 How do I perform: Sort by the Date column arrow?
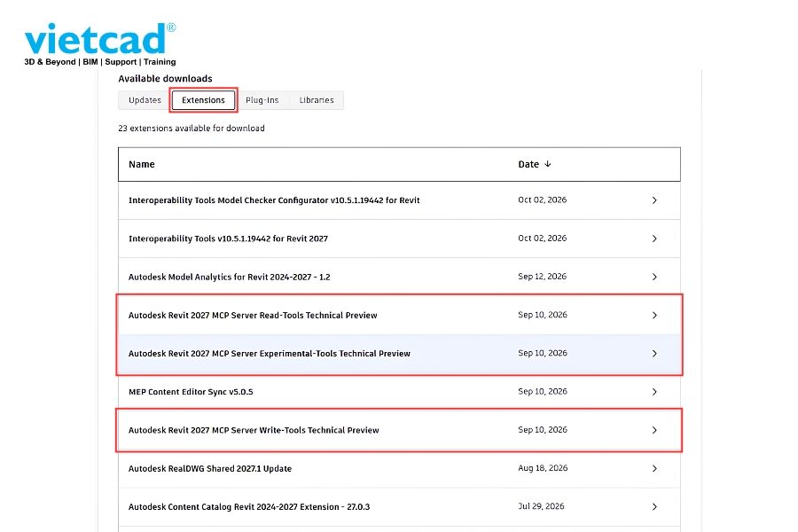tap(548, 164)
